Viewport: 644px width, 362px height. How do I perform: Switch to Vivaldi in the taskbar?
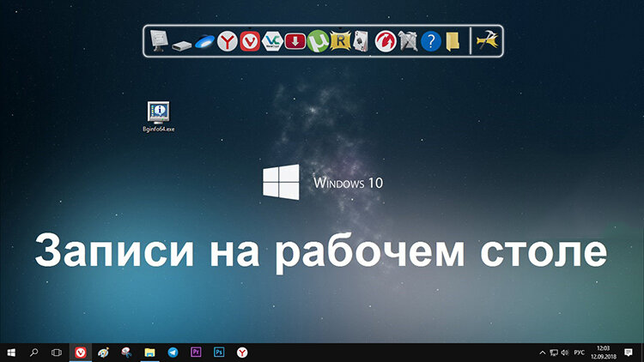point(81,353)
